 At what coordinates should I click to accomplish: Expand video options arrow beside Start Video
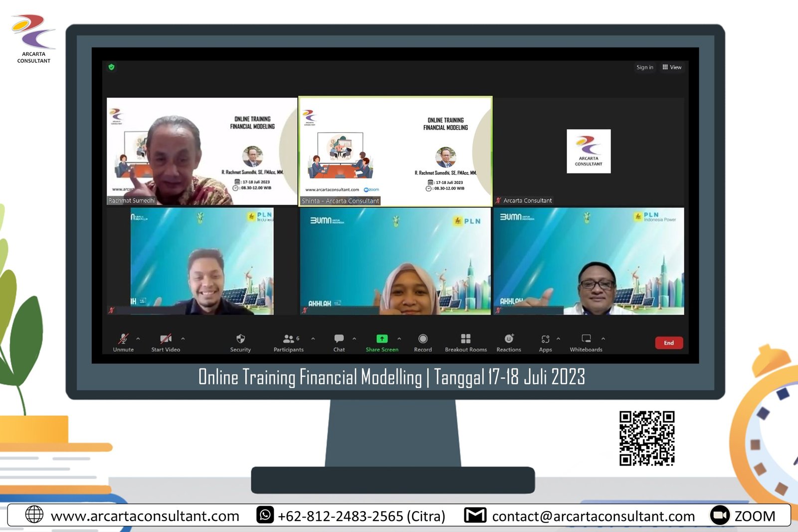183,339
